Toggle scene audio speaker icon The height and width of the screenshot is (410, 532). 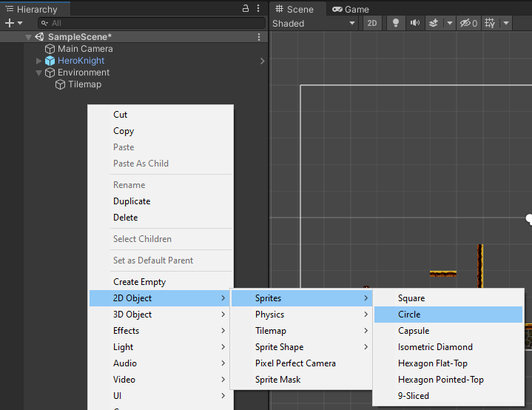click(x=414, y=23)
